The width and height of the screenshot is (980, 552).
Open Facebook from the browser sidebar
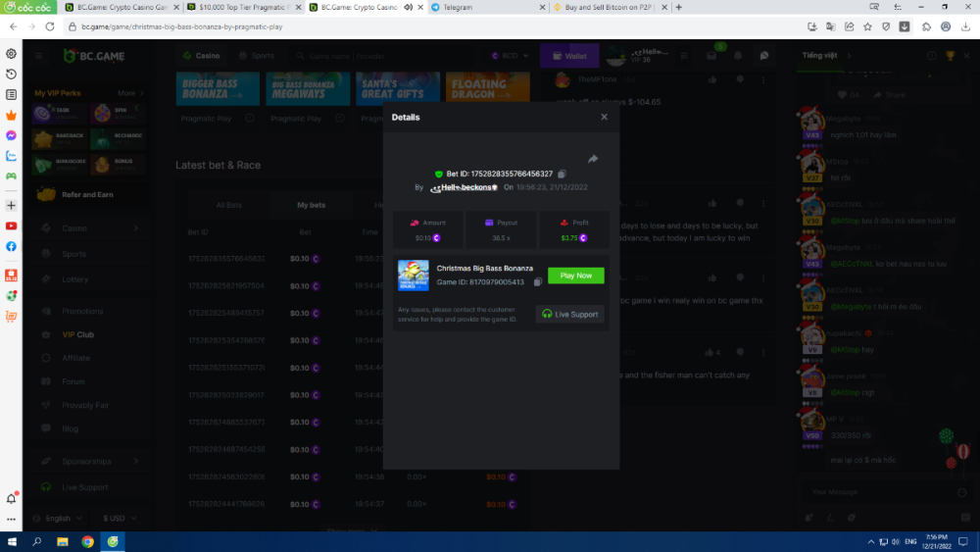click(11, 246)
